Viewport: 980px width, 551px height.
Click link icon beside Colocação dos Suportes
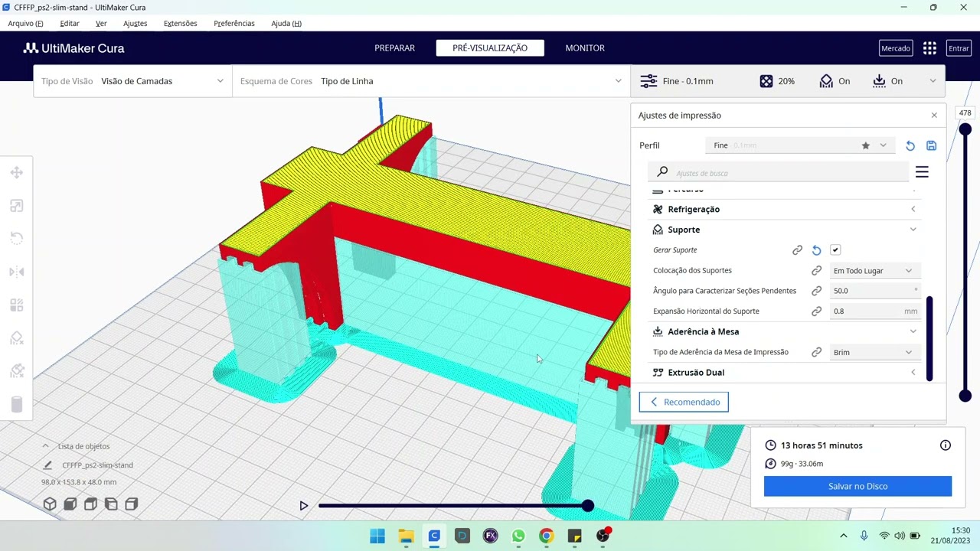(x=816, y=270)
